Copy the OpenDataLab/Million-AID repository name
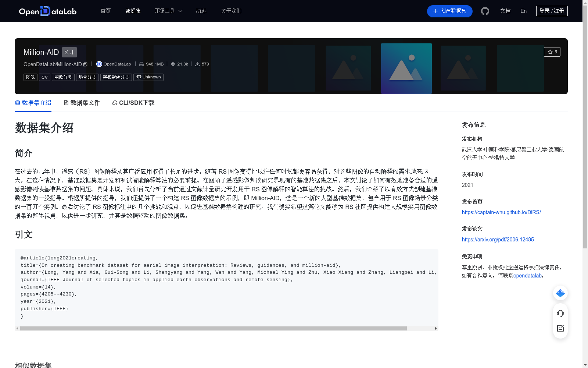This screenshot has height=368, width=588. 85,64
